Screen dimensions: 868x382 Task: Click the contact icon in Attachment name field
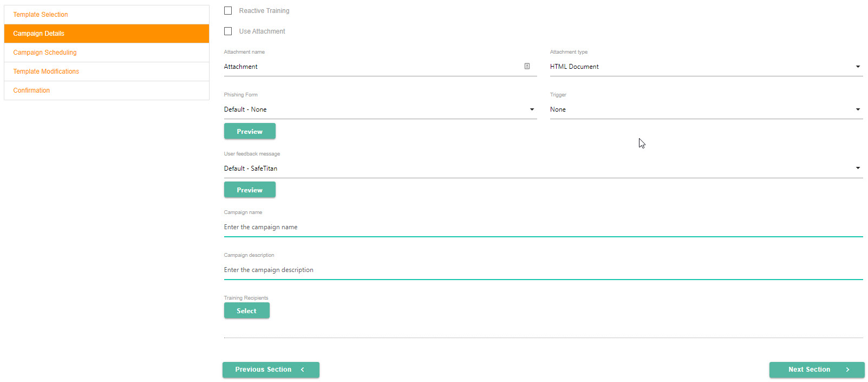(527, 66)
